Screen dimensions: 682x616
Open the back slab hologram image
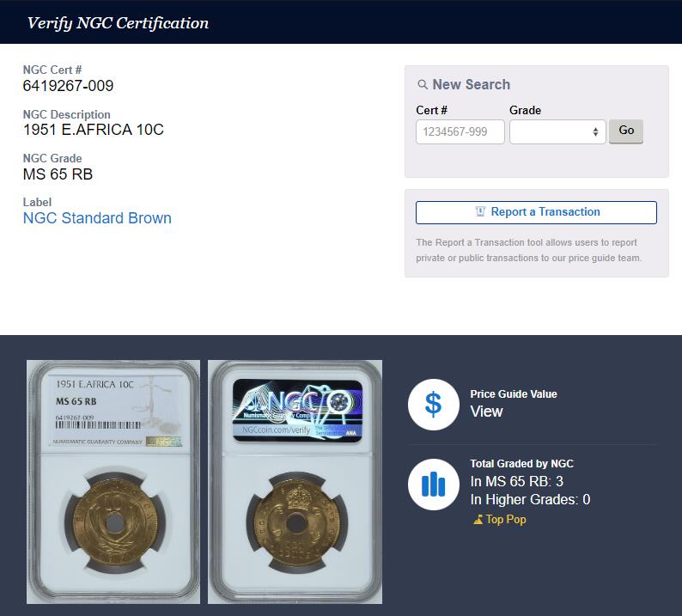coord(295,481)
